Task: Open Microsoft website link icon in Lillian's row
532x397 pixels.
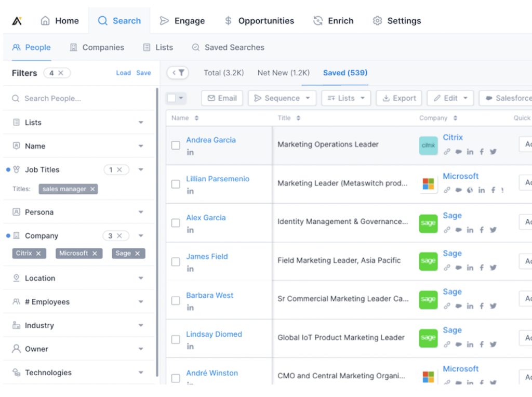Action: (x=447, y=190)
